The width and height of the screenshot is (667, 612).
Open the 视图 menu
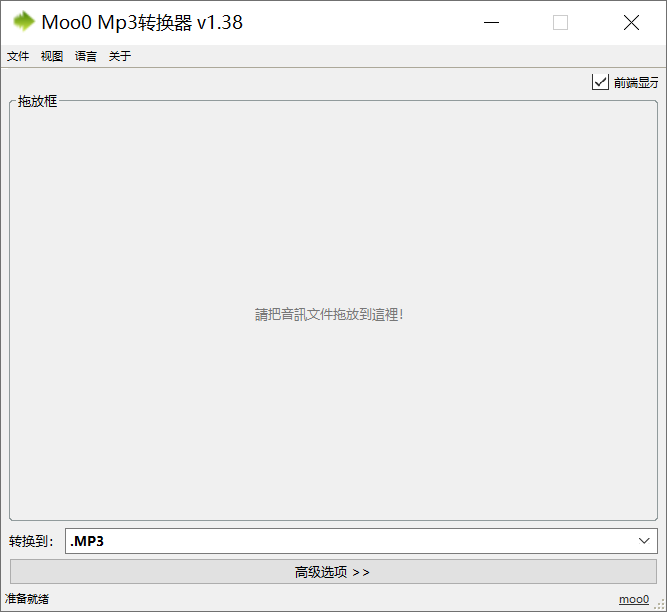pos(52,56)
